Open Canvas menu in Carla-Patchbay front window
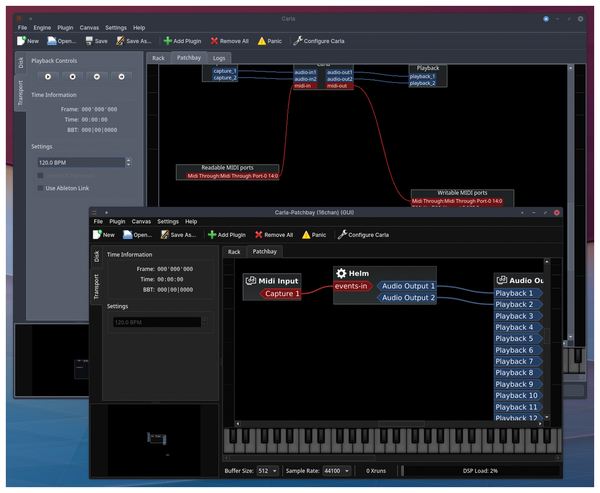This screenshot has height=493, width=600. pos(141,221)
